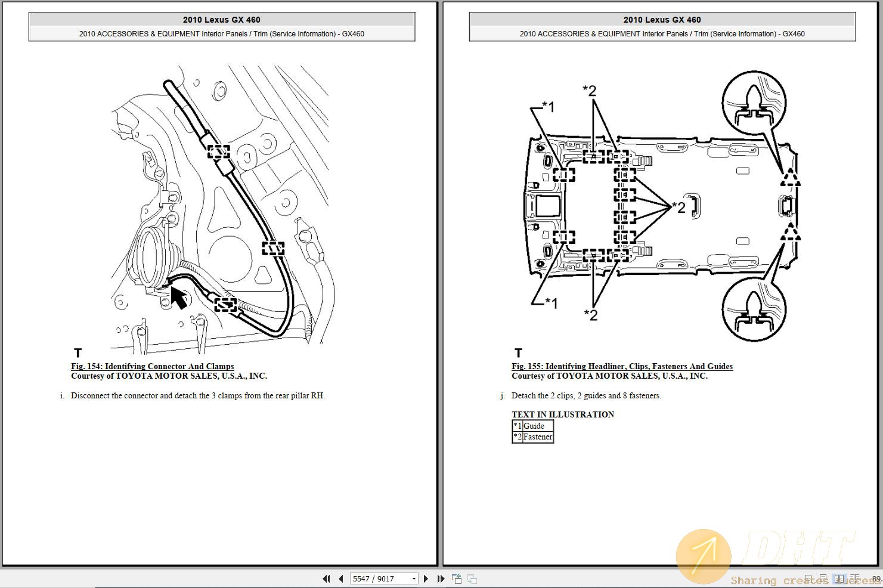Select single page layout icon
883x588 pixels.
(808, 579)
